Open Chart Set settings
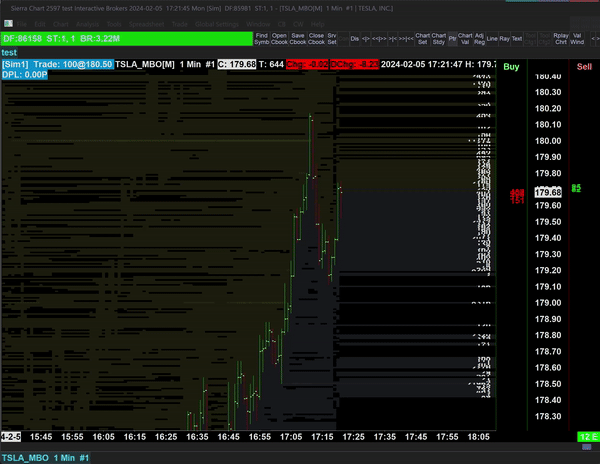 click(x=422, y=39)
